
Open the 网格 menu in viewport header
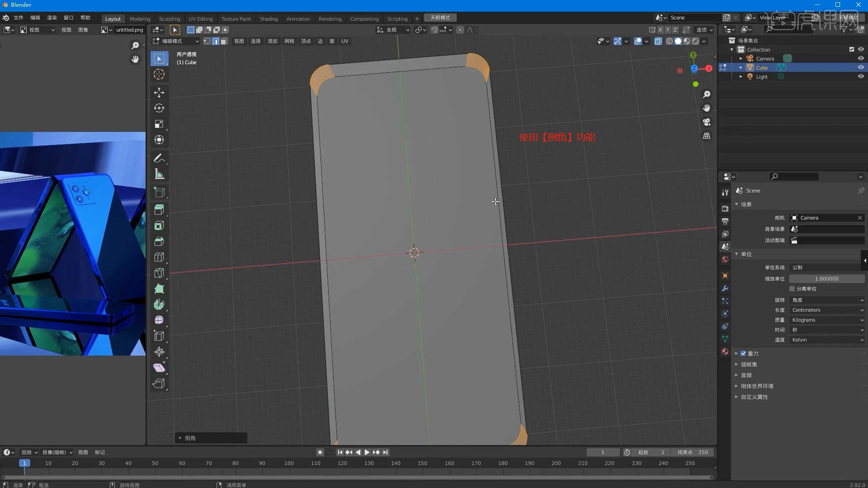289,41
